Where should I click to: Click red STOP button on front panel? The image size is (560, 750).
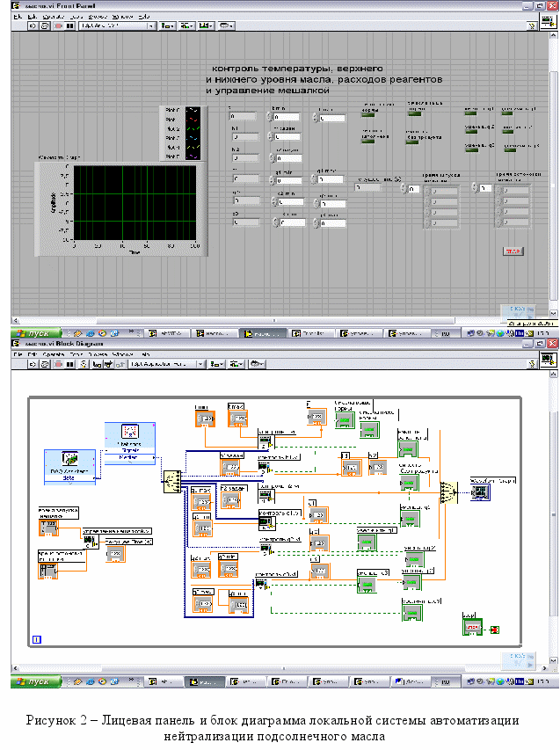click(x=513, y=251)
